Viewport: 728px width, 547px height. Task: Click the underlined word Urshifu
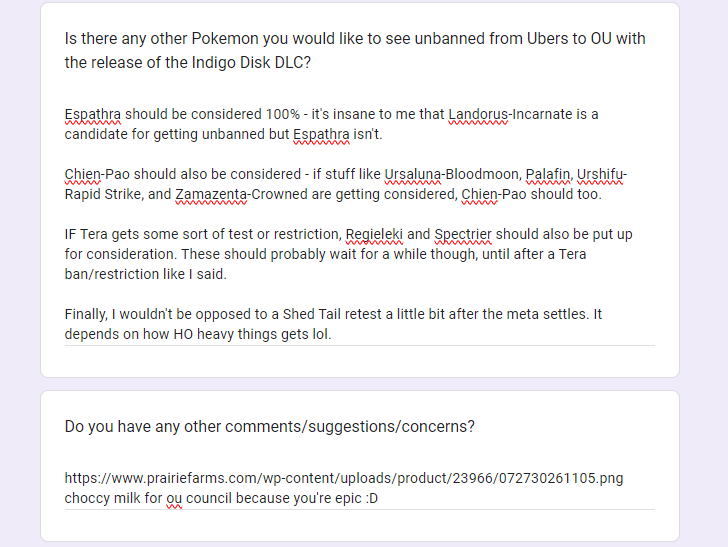point(602,174)
